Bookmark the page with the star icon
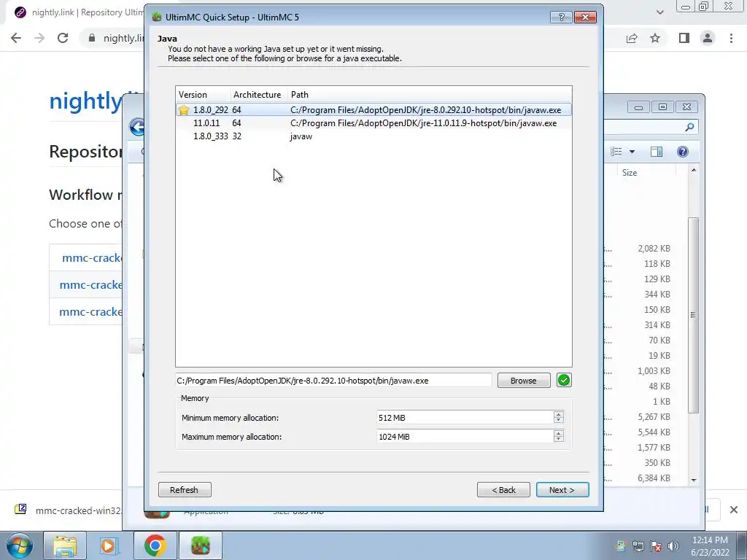Image resolution: width=747 pixels, height=560 pixels. [x=655, y=38]
